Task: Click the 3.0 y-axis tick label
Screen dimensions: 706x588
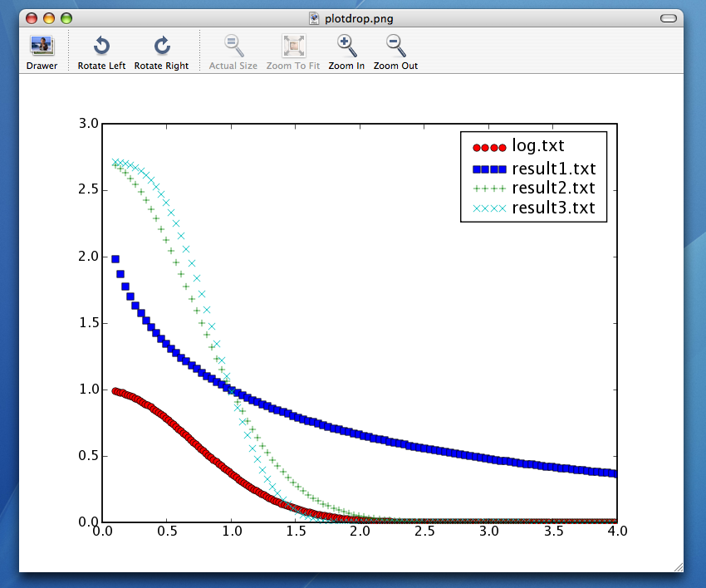Action: [88, 124]
